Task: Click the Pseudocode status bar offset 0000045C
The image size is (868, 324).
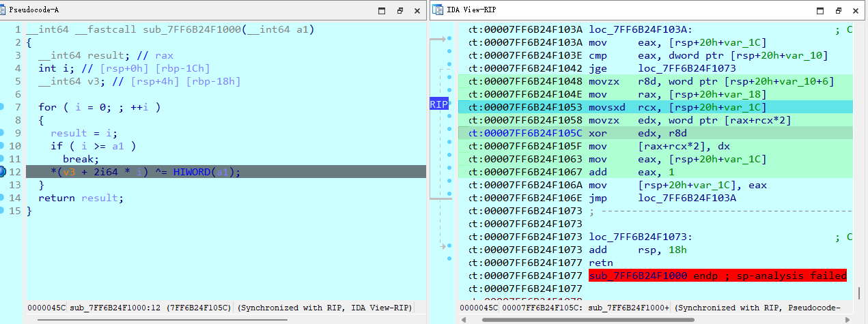Action: point(46,308)
